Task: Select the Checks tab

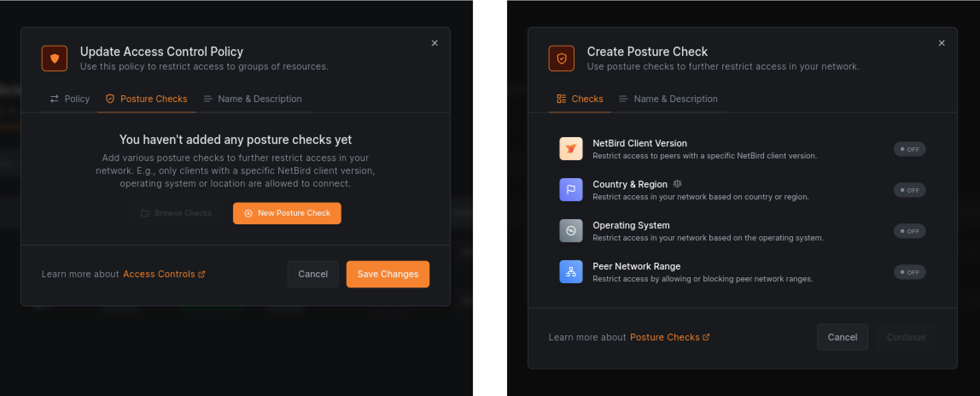Action: tap(580, 99)
